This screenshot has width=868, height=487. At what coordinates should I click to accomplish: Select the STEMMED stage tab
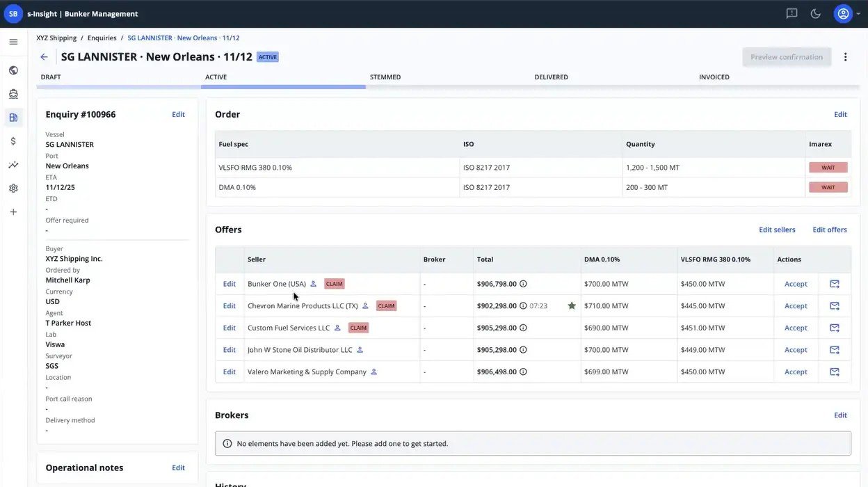pyautogui.click(x=385, y=77)
